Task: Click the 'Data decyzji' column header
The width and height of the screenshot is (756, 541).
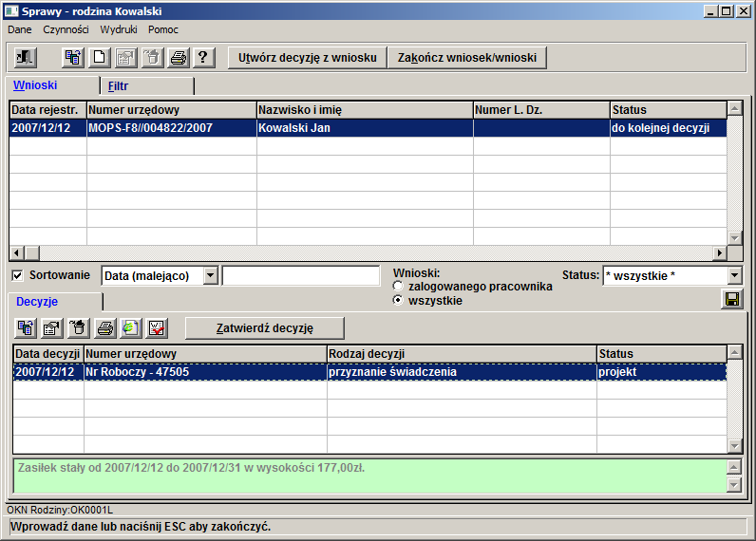Action: [48, 354]
